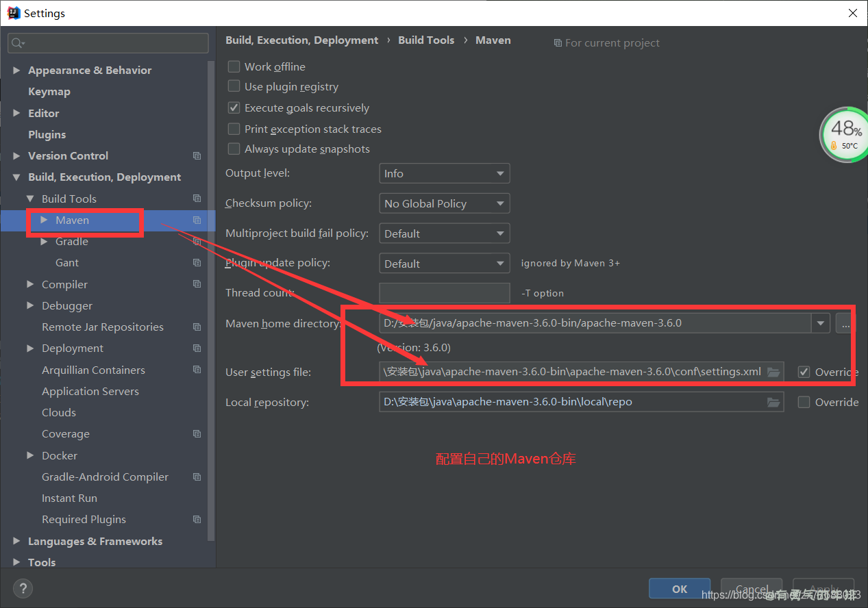Check Override for Local repository
This screenshot has height=608, width=868.
click(x=804, y=402)
